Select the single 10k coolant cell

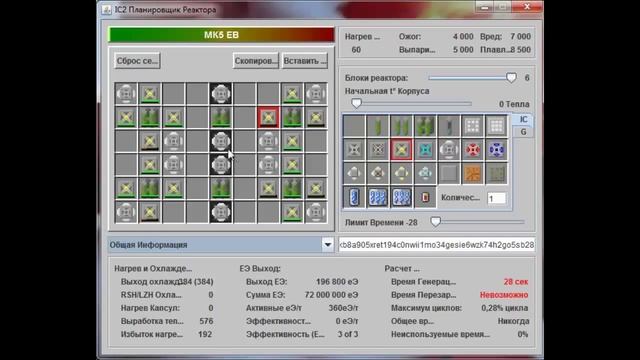point(354,197)
